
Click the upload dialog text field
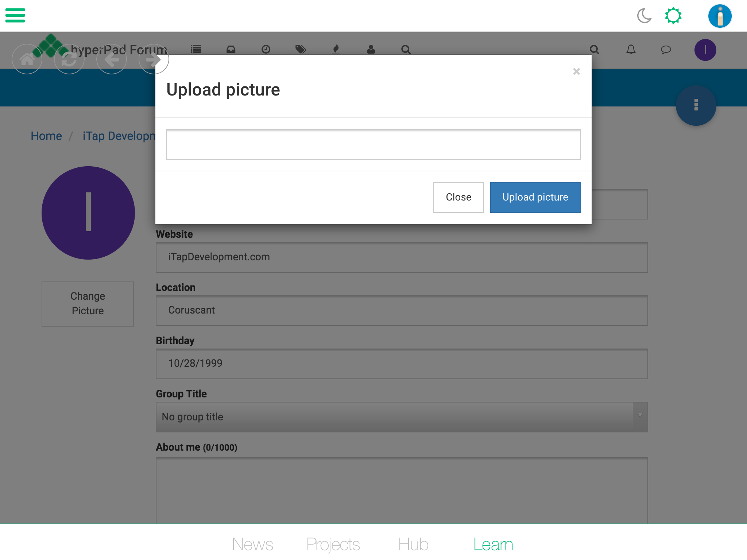coord(373,144)
